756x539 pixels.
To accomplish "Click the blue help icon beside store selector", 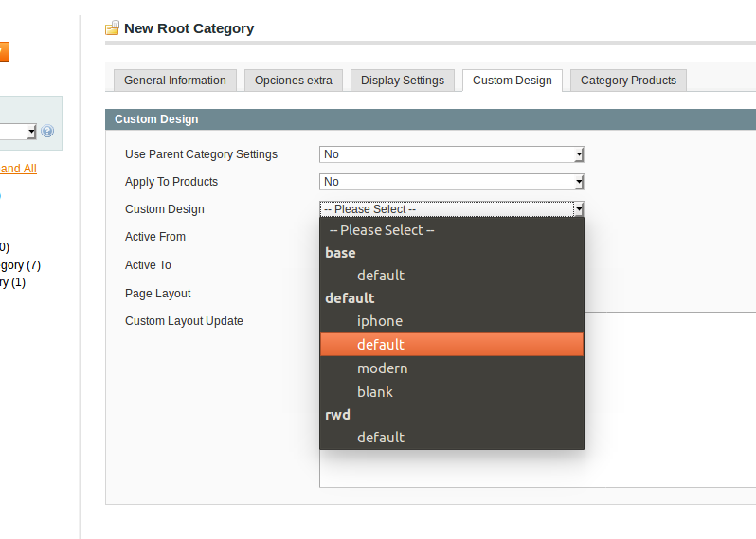I will pos(47,132).
